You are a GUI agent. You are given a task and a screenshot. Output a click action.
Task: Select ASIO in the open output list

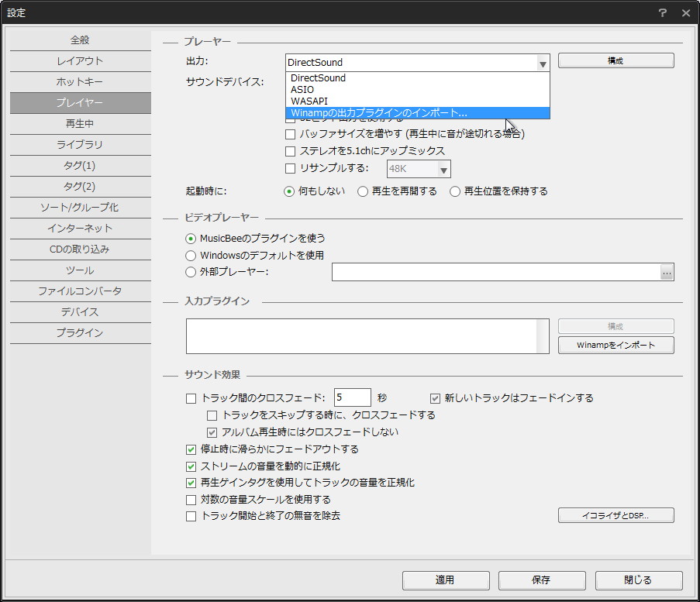pos(302,89)
